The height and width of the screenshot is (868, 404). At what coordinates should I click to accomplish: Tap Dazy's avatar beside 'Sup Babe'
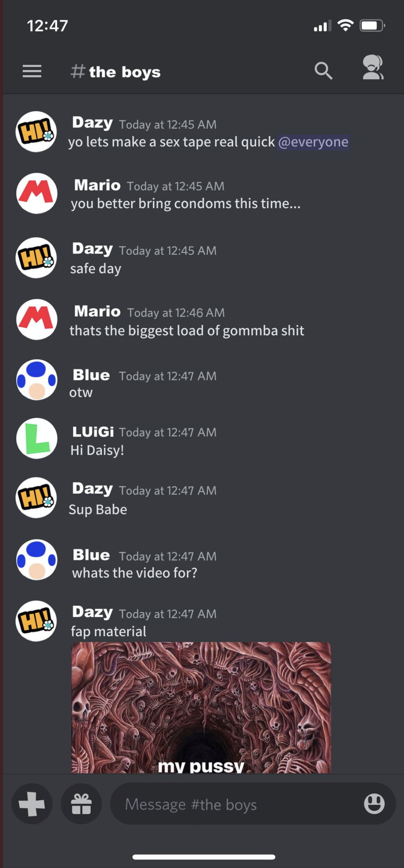[36, 498]
